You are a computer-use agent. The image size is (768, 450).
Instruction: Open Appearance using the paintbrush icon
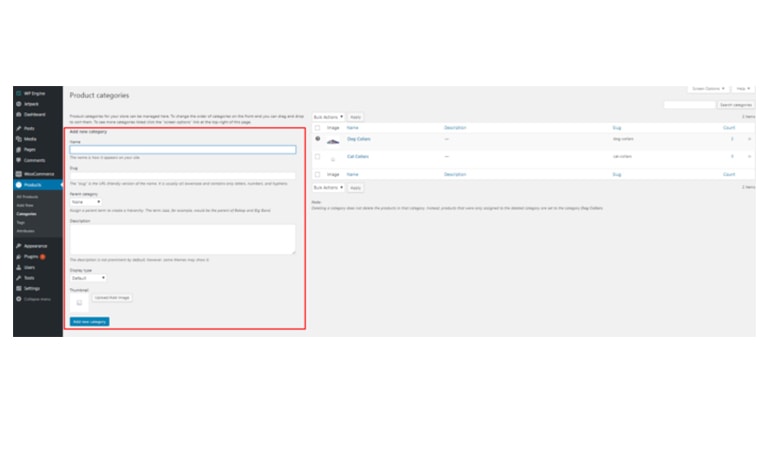click(x=19, y=246)
